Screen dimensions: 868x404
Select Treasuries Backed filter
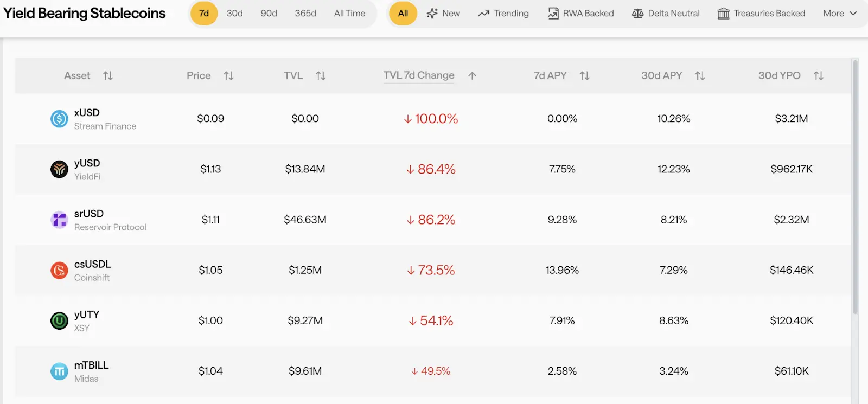point(761,14)
